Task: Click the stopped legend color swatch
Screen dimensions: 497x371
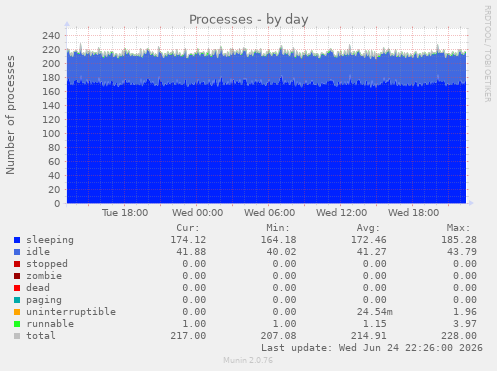Action: (17, 264)
